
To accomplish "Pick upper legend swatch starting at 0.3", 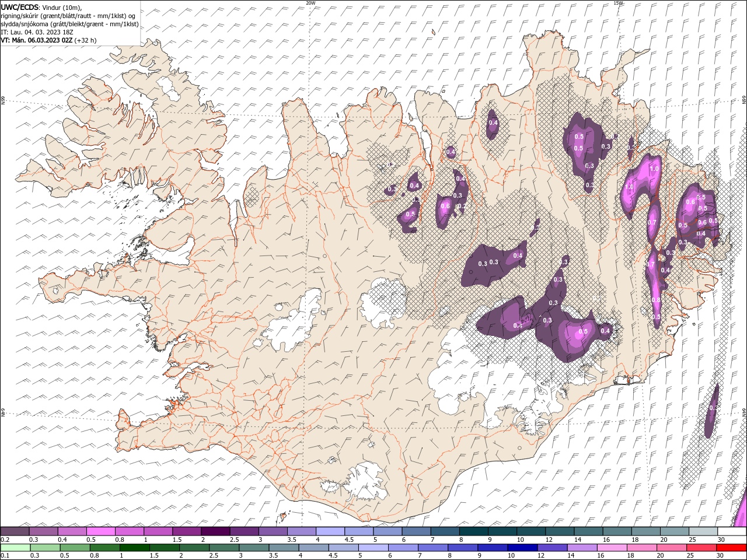I will [x=44, y=531].
